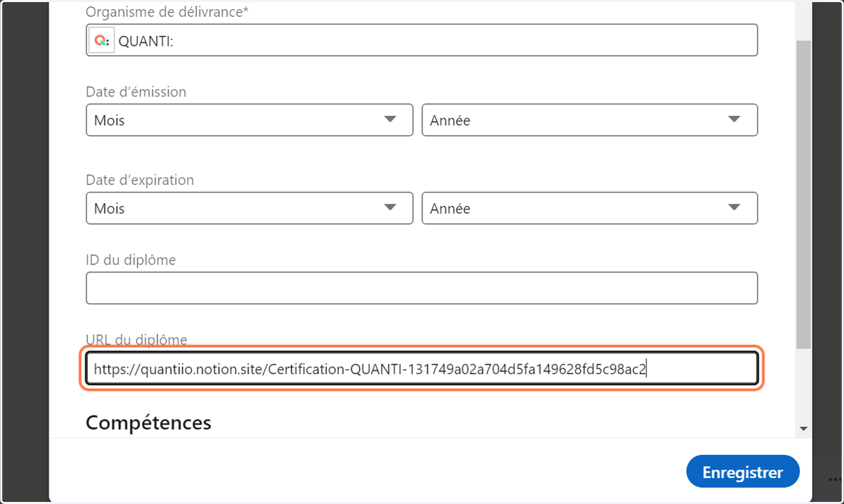Click the Date d'expiration label
This screenshot has width=844, height=504.
pyautogui.click(x=140, y=180)
